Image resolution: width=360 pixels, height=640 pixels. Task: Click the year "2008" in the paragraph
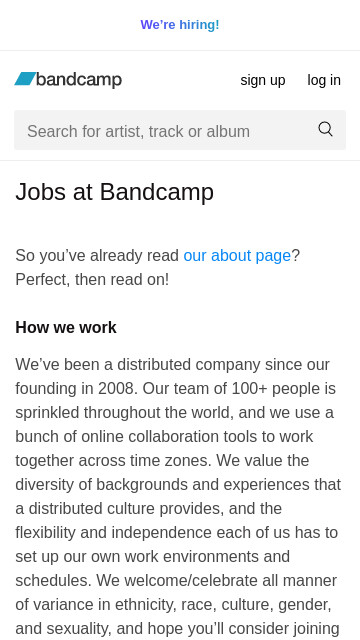tap(116, 388)
